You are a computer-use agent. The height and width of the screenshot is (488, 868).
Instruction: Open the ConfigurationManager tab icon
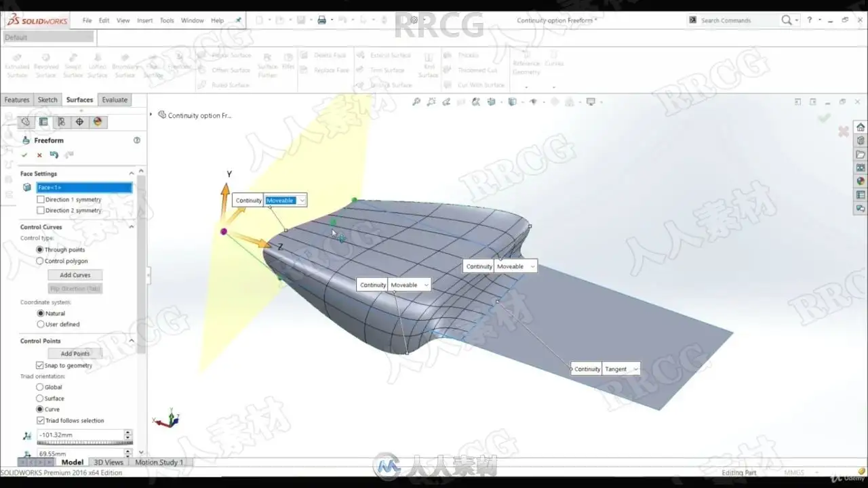tap(61, 122)
